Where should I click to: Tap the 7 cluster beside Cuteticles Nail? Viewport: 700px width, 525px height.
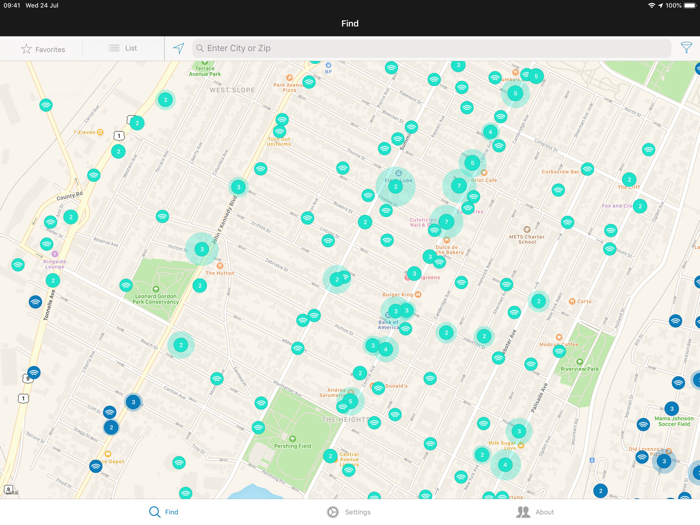click(446, 221)
